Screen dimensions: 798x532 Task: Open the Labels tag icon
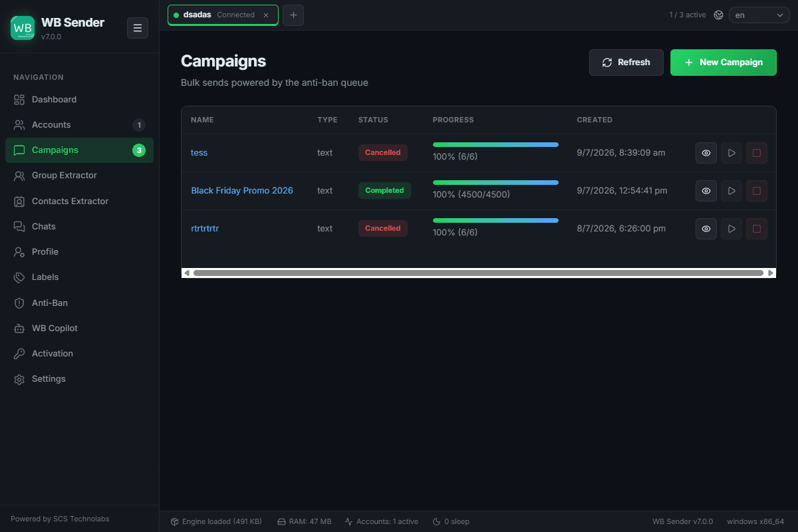(x=19, y=277)
